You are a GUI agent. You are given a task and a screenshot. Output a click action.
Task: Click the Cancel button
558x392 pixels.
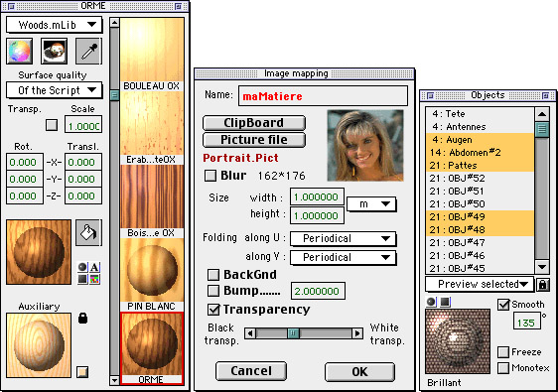(251, 371)
